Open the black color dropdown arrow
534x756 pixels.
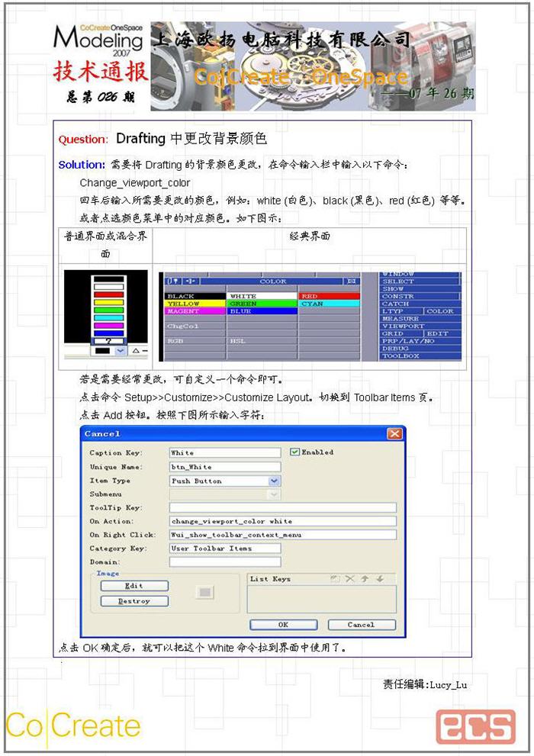pos(120,350)
